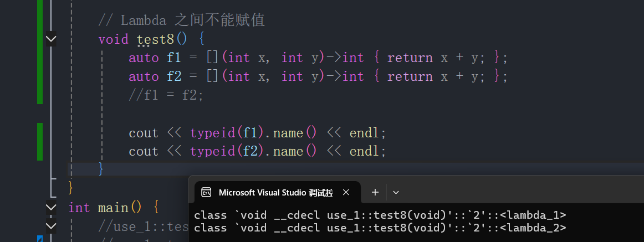Click the test8 function name
This screenshot has height=242, width=644.
[x=155, y=39]
